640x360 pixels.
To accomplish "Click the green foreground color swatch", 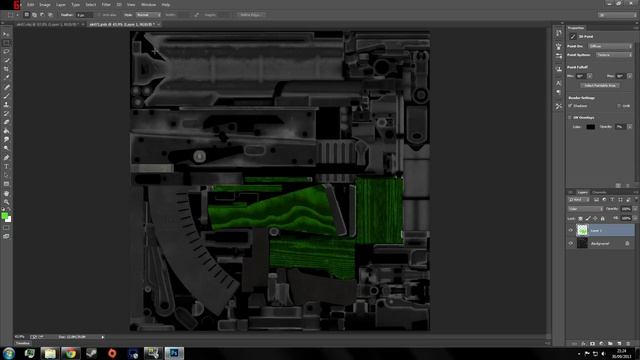I will 4,216.
